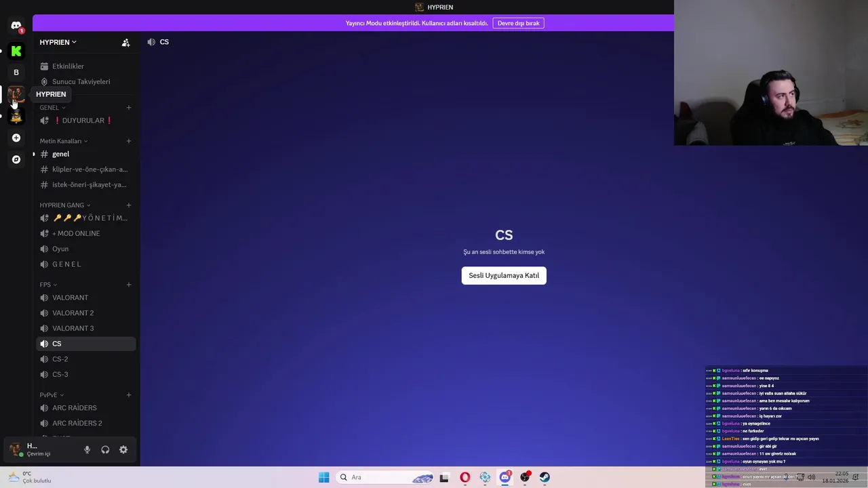Open istek-öneri-şikayet text channel
868x488 pixels.
86,184
